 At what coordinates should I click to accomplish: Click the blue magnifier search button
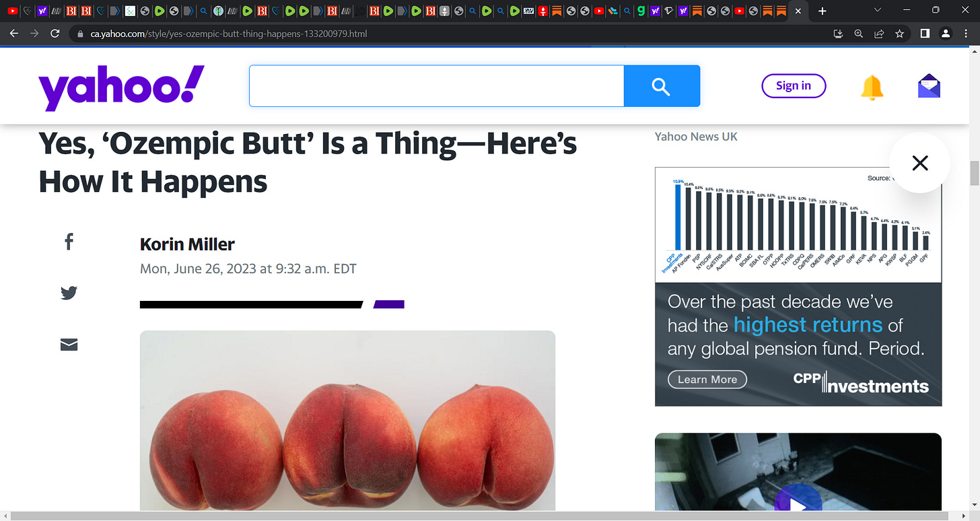(662, 86)
